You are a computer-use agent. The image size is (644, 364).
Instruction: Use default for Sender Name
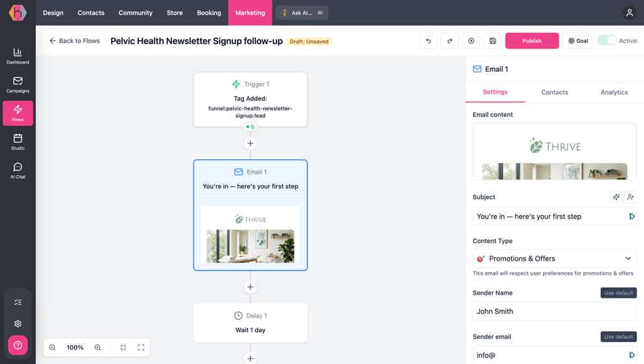tap(618, 293)
